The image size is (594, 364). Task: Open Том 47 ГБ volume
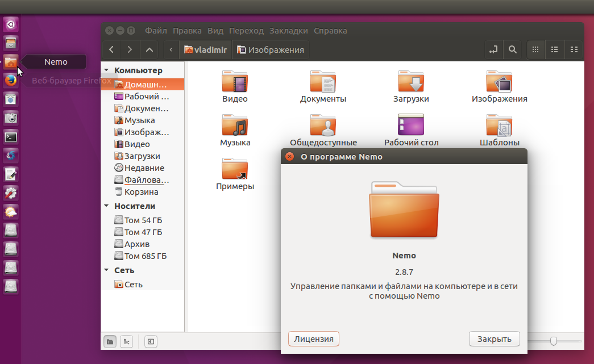tap(143, 232)
